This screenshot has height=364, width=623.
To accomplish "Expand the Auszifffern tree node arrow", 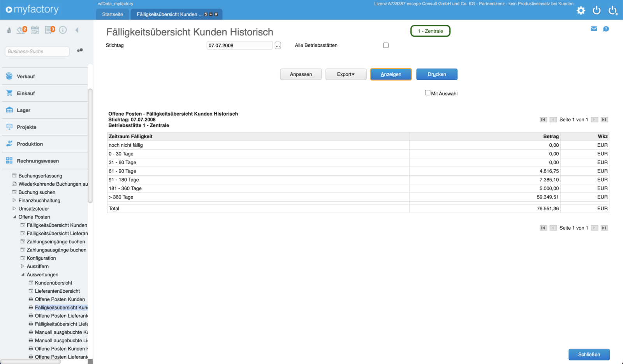I will (x=23, y=266).
